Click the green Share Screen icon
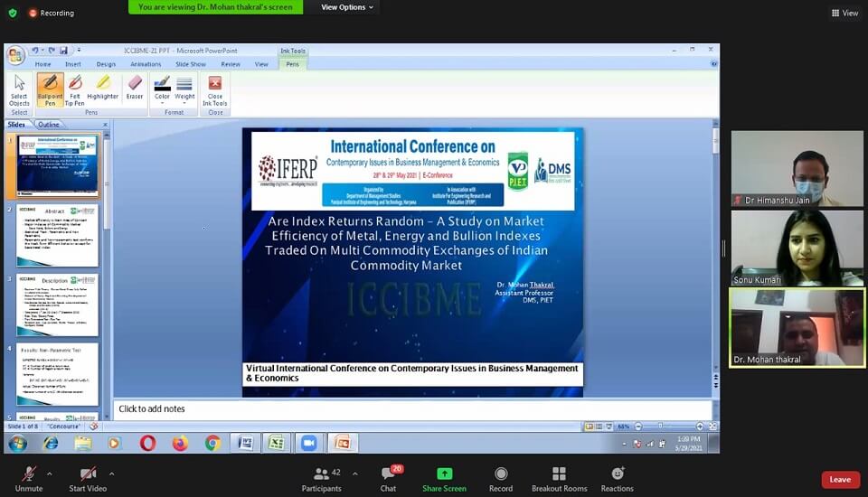Viewport: 868px width, 497px height. pyautogui.click(x=444, y=478)
